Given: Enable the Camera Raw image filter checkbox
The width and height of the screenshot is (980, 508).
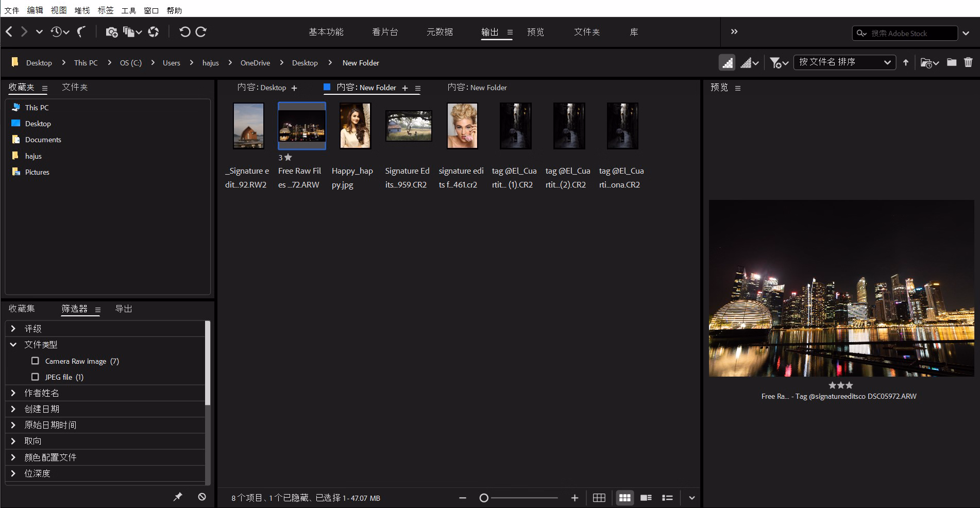Looking at the screenshot, I should pos(35,361).
